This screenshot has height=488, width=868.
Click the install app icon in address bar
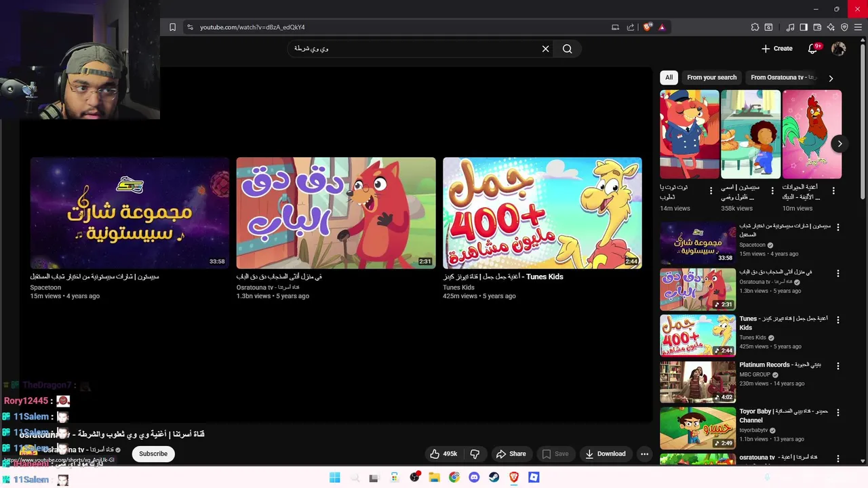(615, 27)
